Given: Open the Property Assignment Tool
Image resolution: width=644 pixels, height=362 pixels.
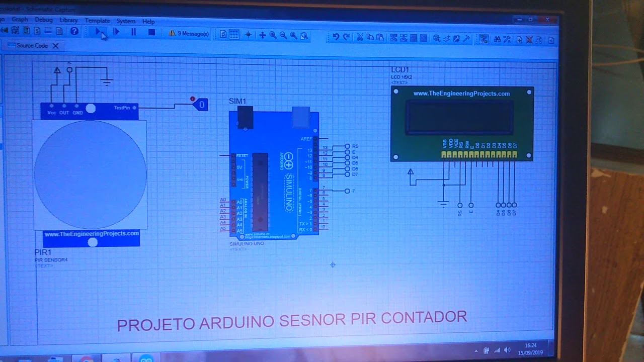Looking at the screenshot, I should [507, 40].
